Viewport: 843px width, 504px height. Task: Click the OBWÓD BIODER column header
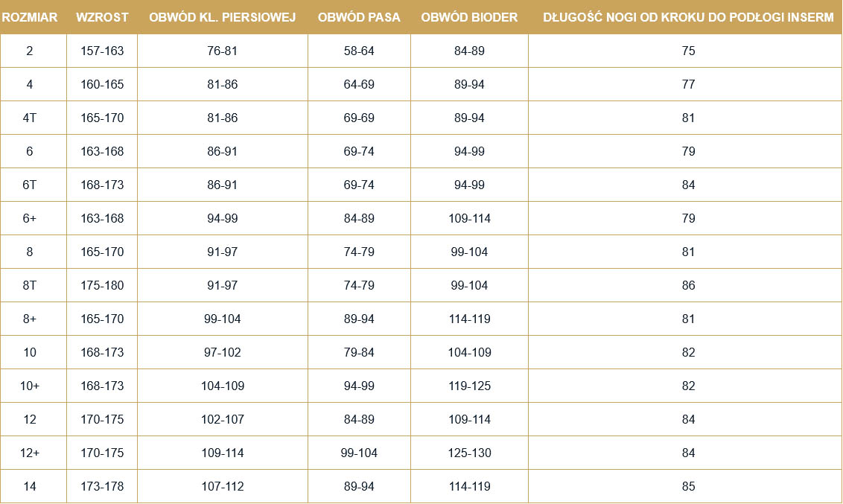click(x=469, y=17)
